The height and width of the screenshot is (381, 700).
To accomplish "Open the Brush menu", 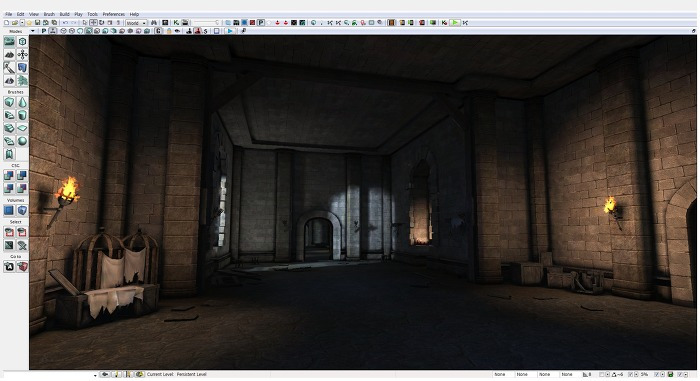I will tap(49, 14).
